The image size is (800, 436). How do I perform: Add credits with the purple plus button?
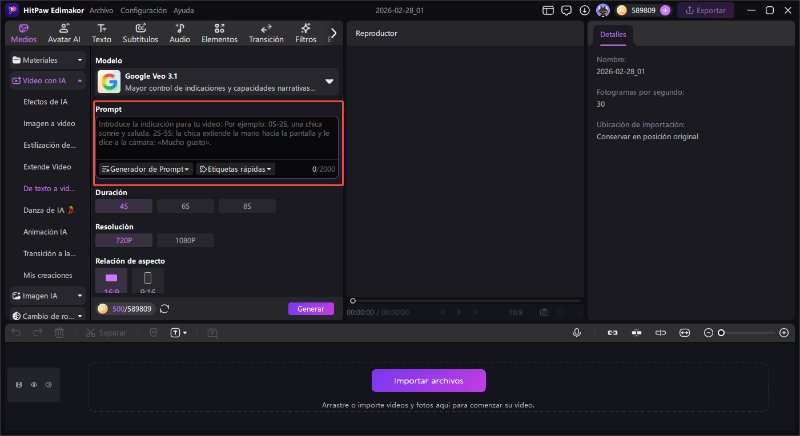665,10
